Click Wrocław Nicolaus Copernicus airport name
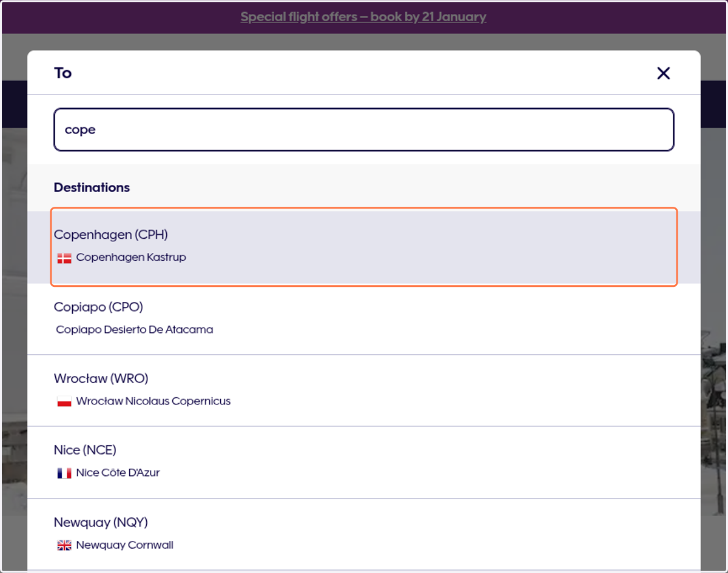This screenshot has height=573, width=728. (153, 401)
